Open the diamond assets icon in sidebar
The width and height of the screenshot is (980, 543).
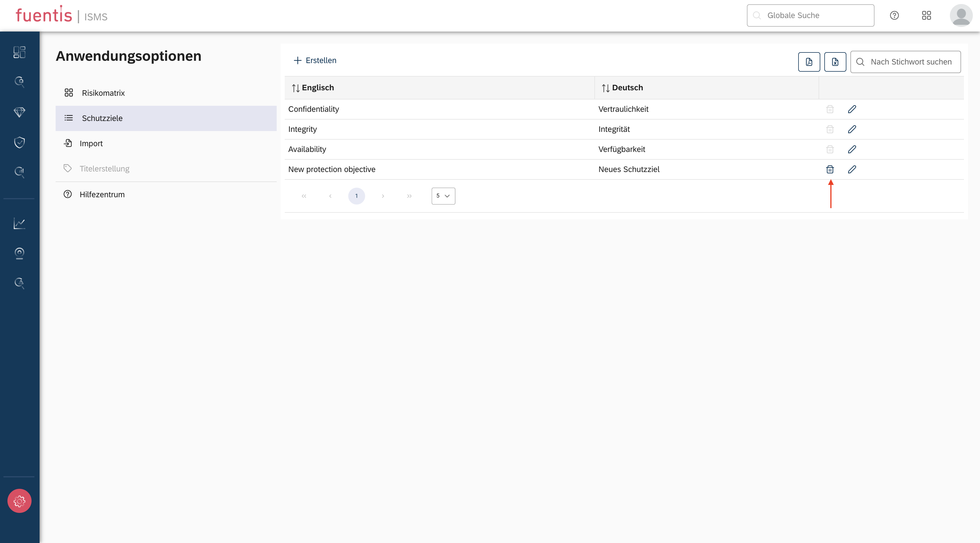pos(19,112)
